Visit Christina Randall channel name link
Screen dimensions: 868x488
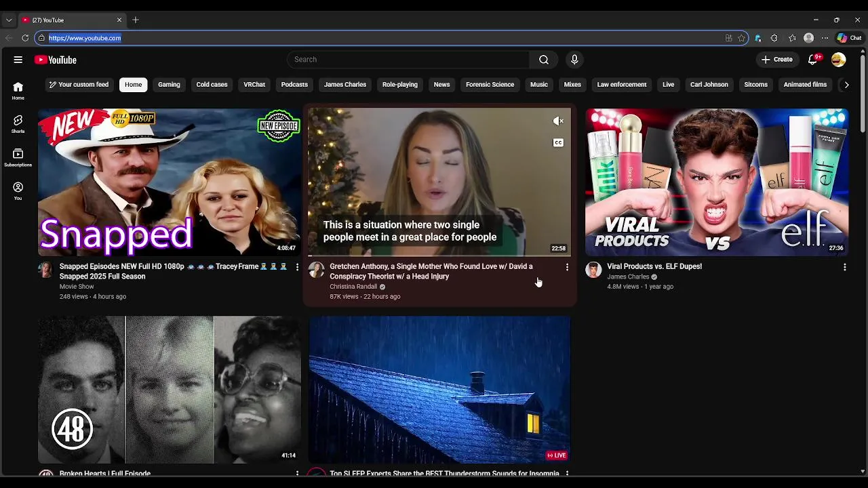[x=353, y=287]
